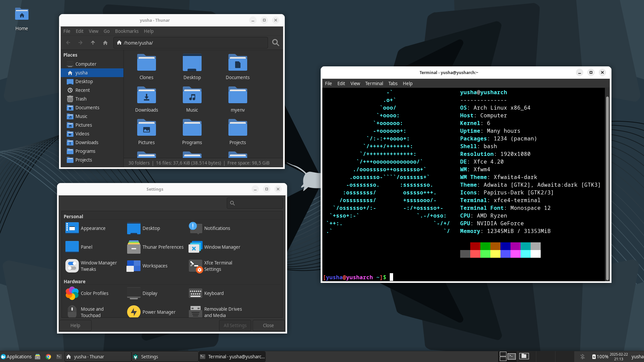
Task: Click the Help button in Settings
Action: point(75,325)
